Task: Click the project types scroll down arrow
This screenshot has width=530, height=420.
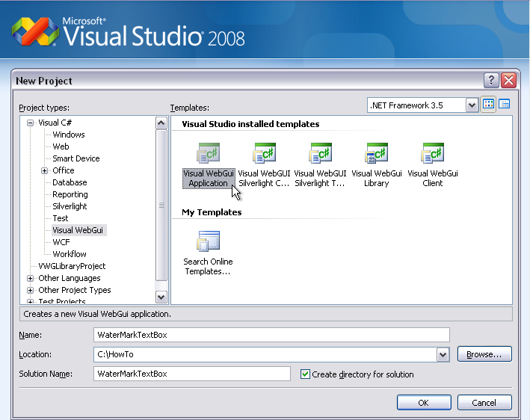Action: (x=161, y=297)
